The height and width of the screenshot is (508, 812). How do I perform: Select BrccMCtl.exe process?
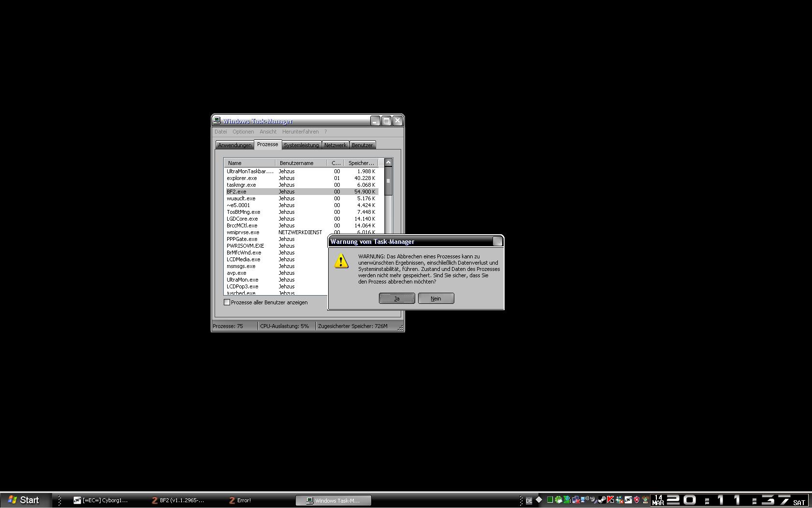click(302, 225)
